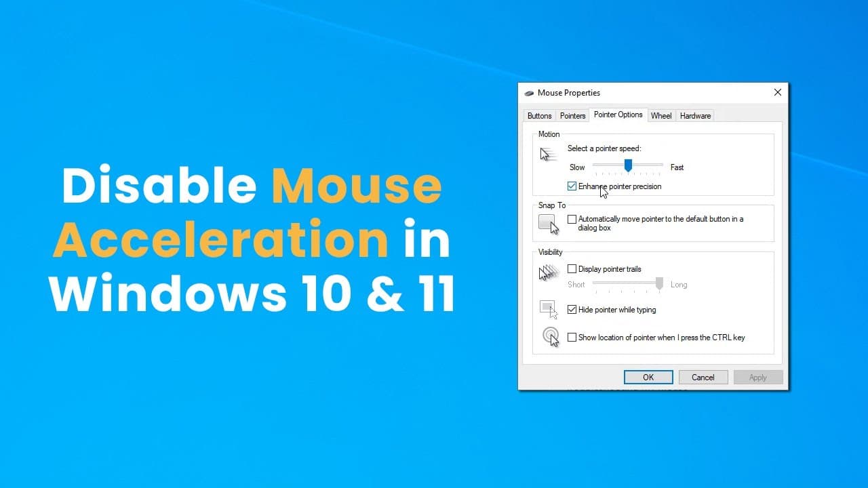
Task: Click the Cancel button
Action: click(x=703, y=378)
